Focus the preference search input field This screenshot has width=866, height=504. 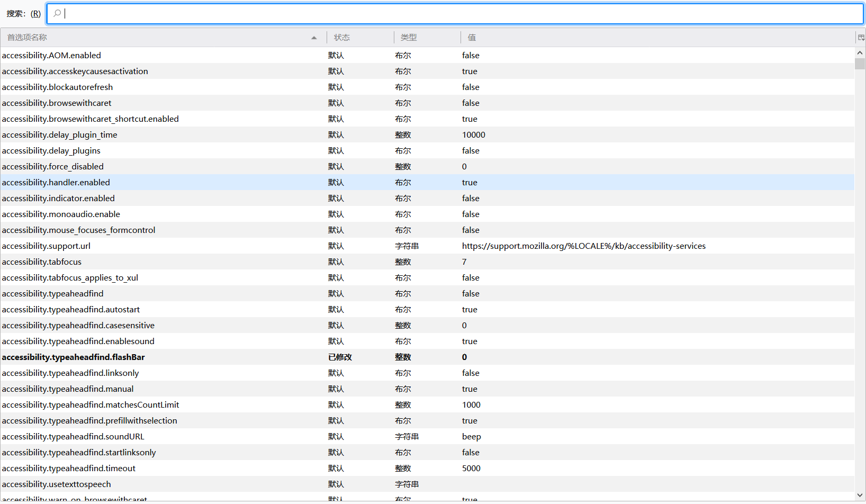tap(455, 14)
